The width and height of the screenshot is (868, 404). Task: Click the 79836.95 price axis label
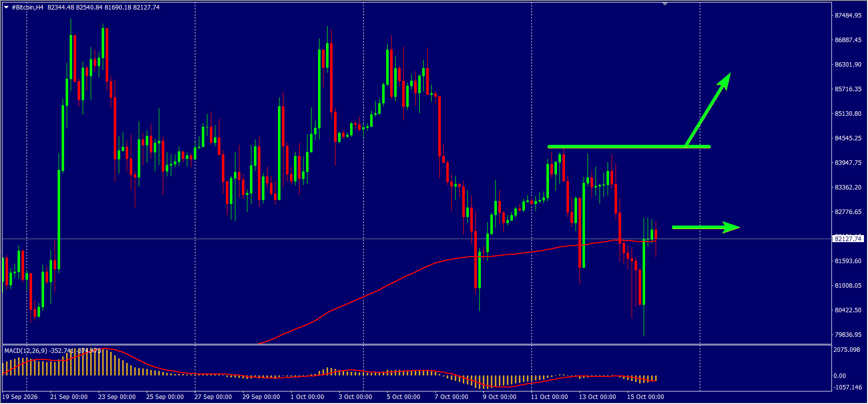tap(848, 335)
